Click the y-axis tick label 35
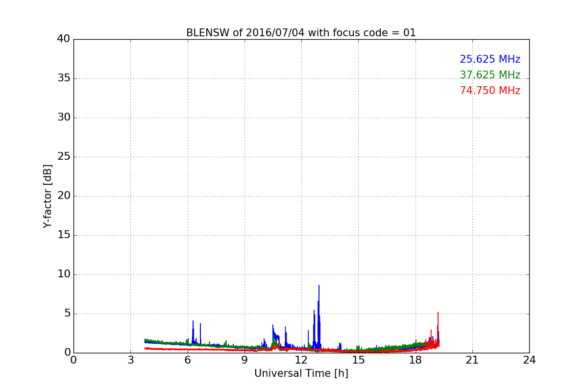Image resolution: width=588 pixels, height=392 pixels. tap(64, 78)
